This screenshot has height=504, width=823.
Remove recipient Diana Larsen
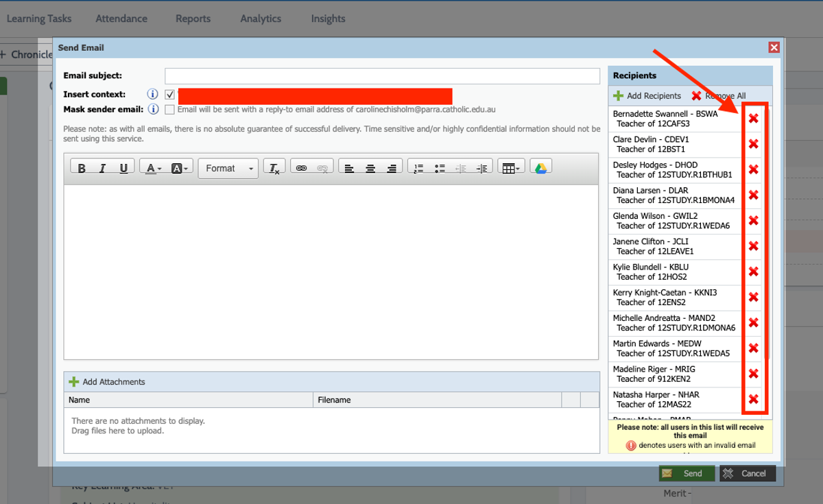753,195
